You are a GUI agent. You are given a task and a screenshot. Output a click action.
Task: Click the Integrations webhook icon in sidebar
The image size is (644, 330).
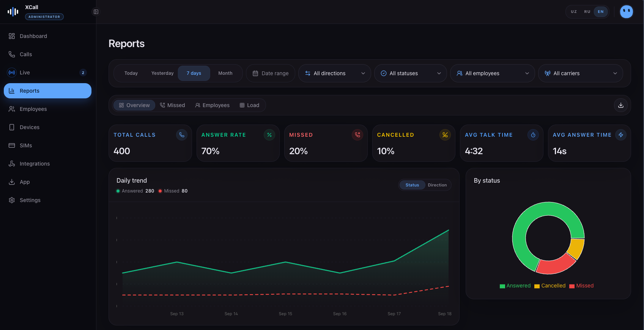12,164
